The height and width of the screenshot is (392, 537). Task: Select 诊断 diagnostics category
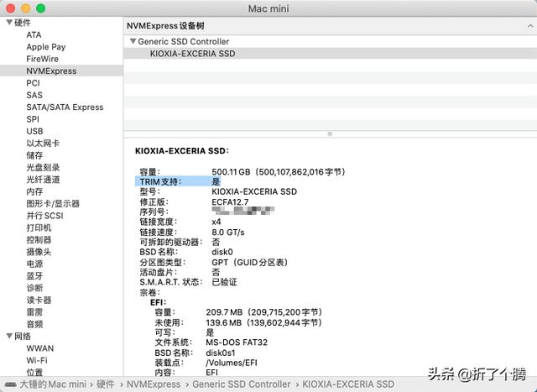pos(34,288)
